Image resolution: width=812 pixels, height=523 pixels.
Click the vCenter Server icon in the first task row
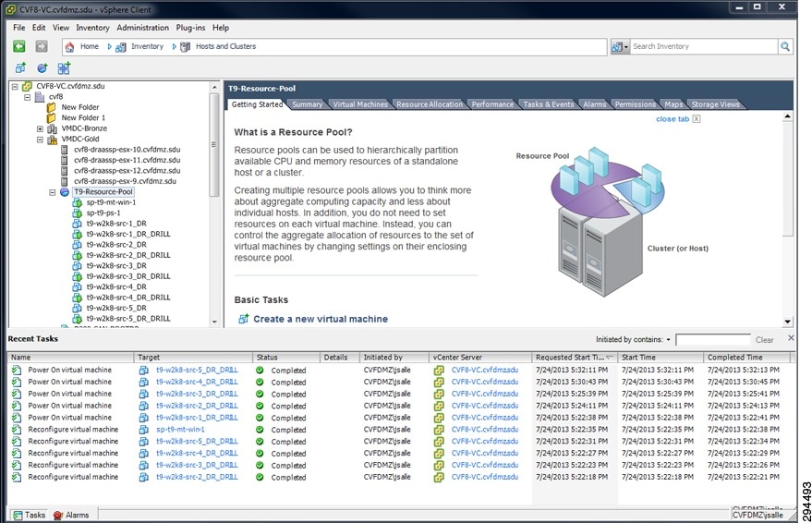[439, 371]
